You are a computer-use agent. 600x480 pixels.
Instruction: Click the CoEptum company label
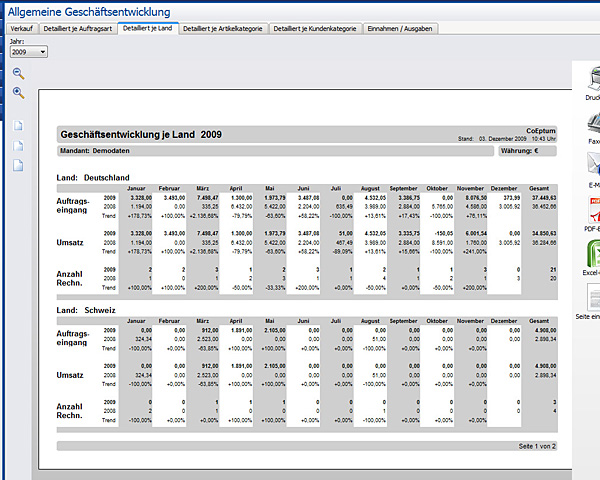pos(541,131)
